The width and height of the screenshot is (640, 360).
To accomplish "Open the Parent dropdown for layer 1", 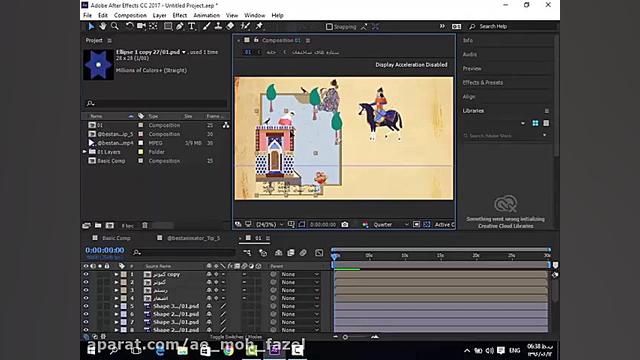I will point(300,274).
